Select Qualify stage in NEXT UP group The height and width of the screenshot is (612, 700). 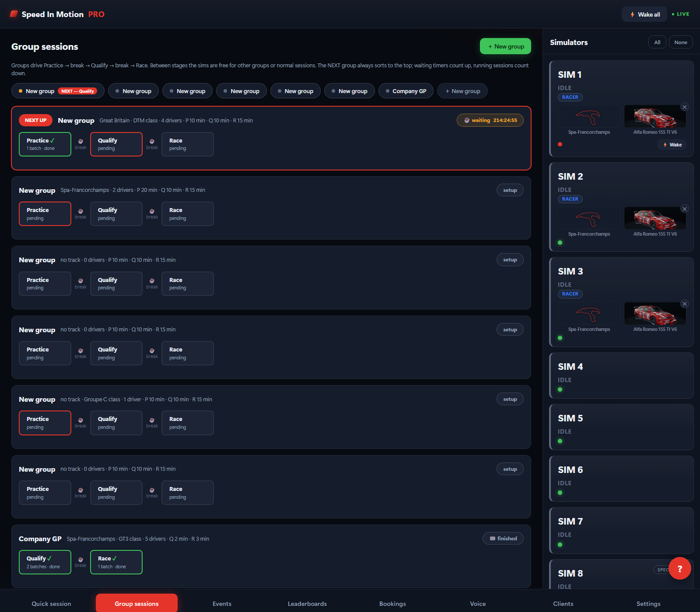pos(116,144)
